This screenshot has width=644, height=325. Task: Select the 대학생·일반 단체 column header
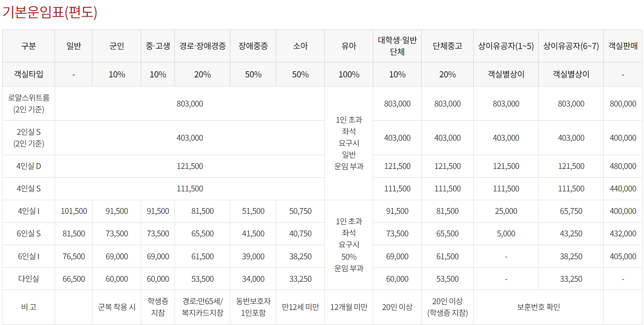pyautogui.click(x=397, y=46)
